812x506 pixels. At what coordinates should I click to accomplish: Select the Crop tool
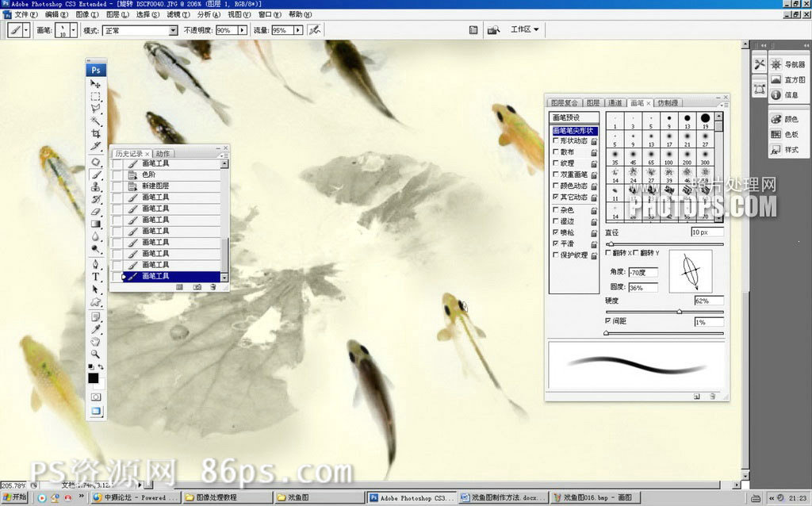96,133
